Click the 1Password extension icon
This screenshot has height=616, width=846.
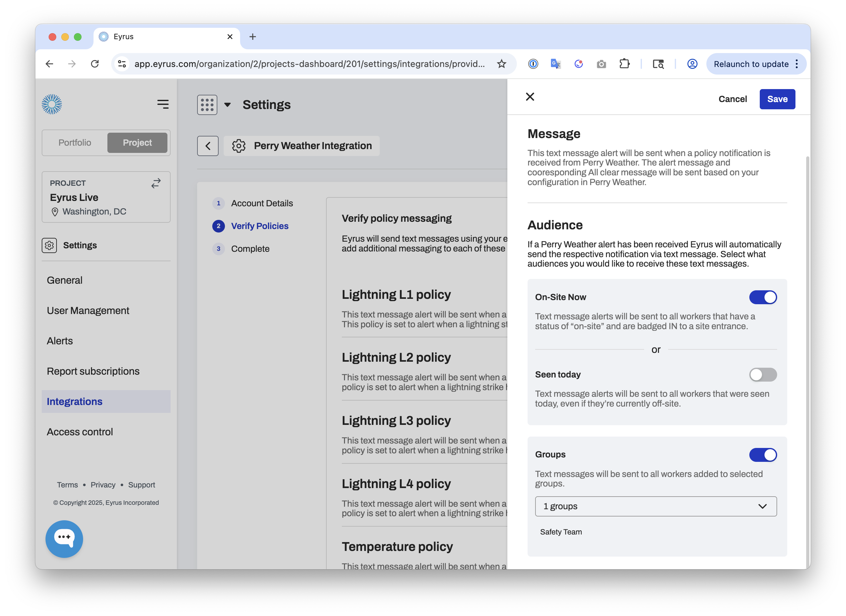coord(534,64)
